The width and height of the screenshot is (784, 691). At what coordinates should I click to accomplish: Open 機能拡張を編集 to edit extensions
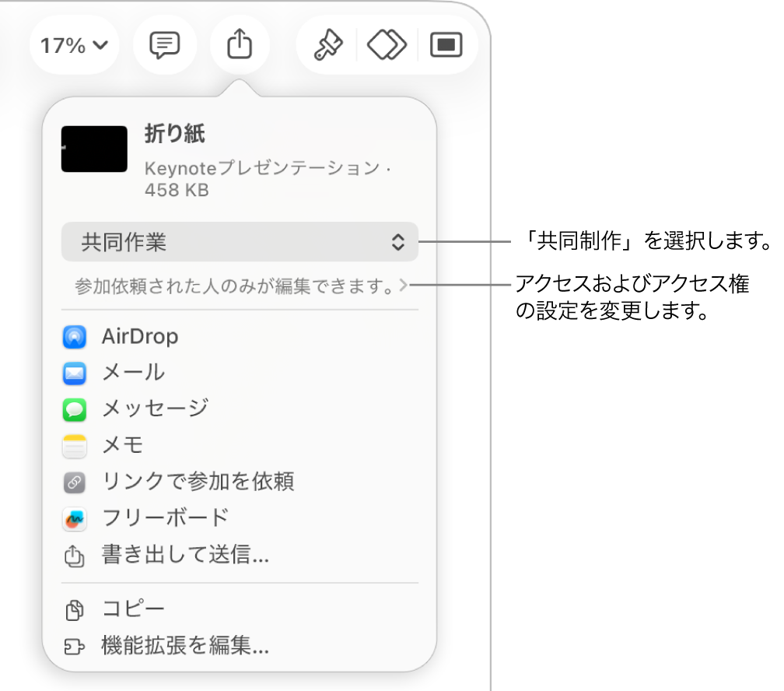[x=184, y=647]
